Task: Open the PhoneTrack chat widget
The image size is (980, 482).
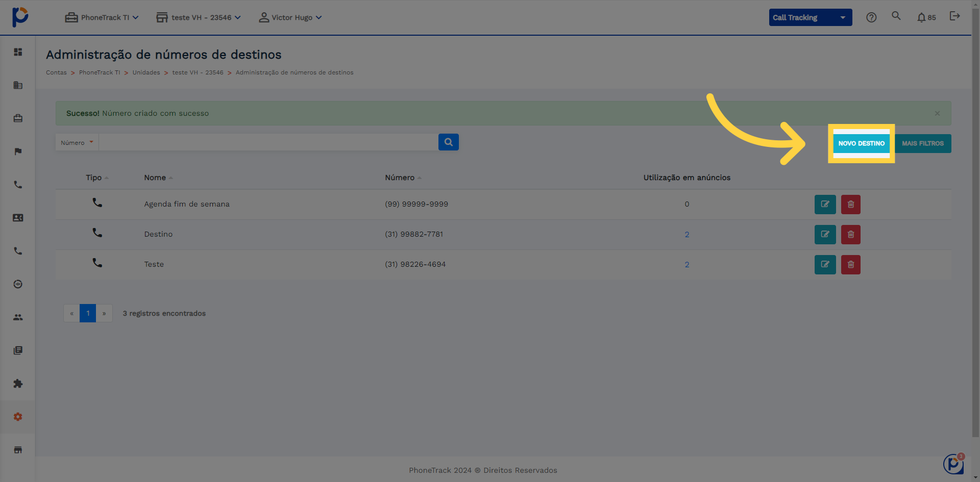Action: (953, 464)
